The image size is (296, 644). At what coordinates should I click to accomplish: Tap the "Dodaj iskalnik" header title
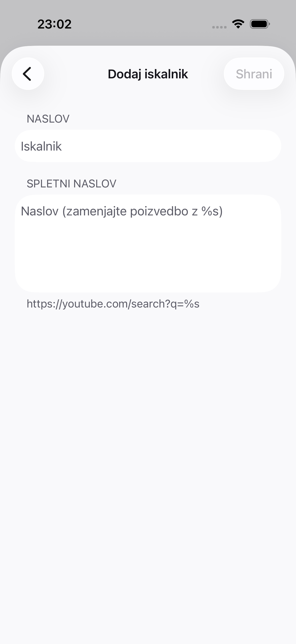tap(148, 74)
